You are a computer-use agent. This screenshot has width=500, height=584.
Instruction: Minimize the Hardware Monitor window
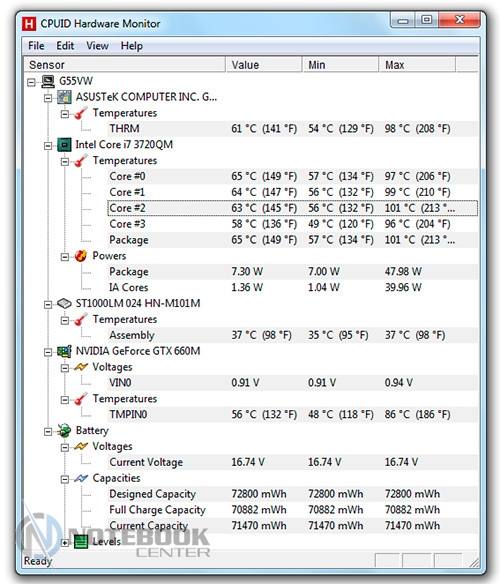[x=403, y=20]
